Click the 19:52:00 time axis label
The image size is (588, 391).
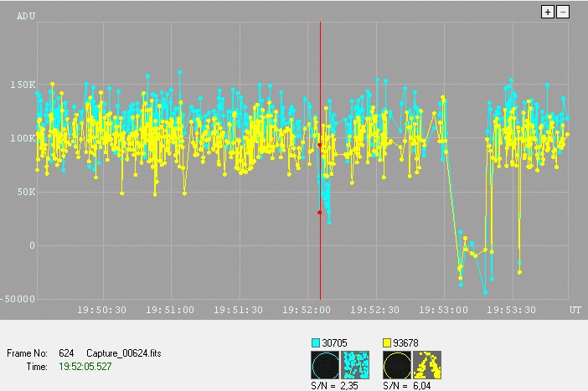pos(309,310)
